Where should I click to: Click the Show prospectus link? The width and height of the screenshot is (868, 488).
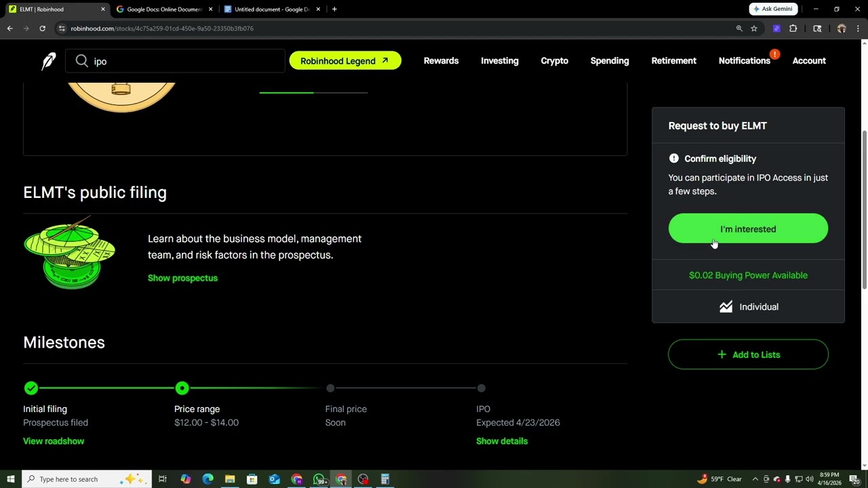point(182,278)
